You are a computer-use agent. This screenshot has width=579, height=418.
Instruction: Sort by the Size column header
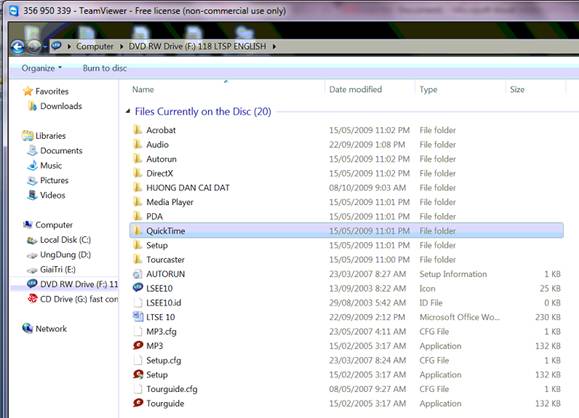point(517,89)
